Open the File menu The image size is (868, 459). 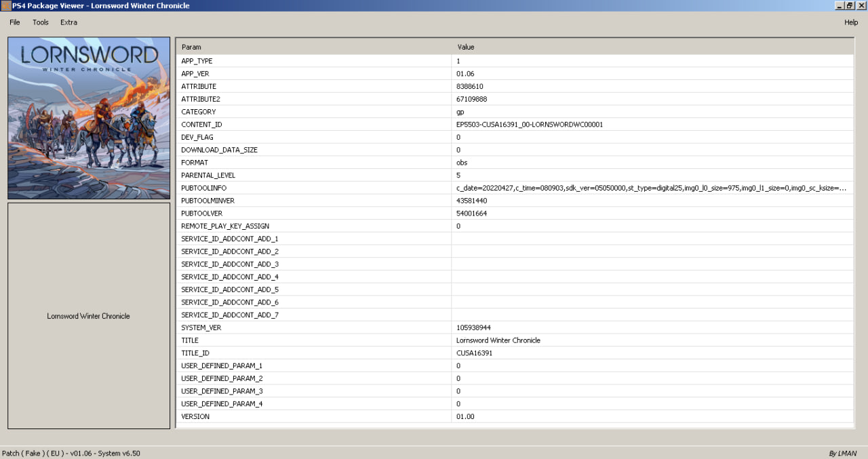click(x=15, y=22)
